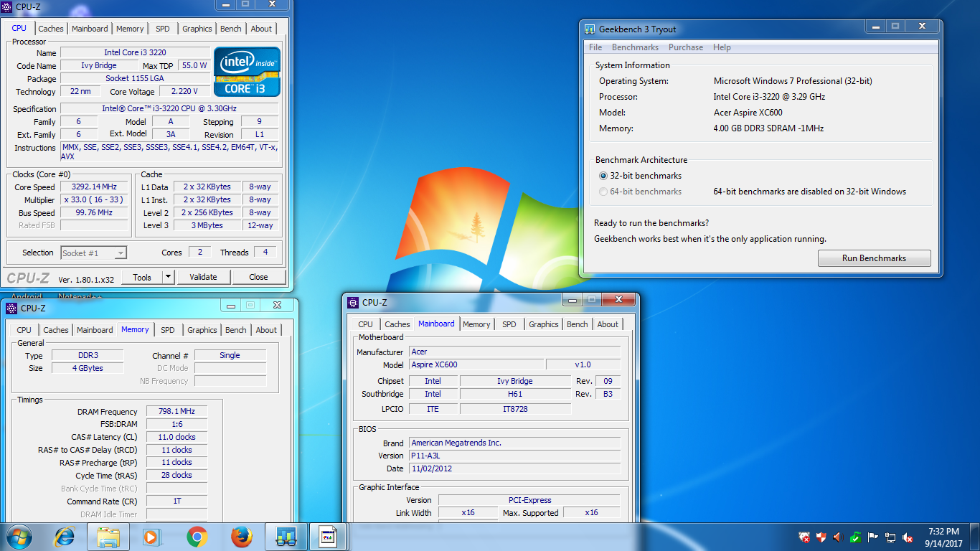Open SPD tab in Memory CPU-Z window

point(168,330)
